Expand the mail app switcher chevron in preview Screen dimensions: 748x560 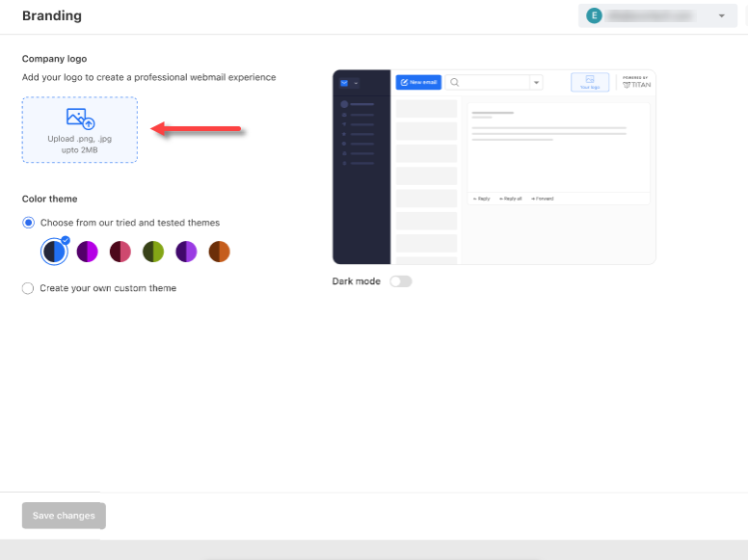[x=356, y=83]
